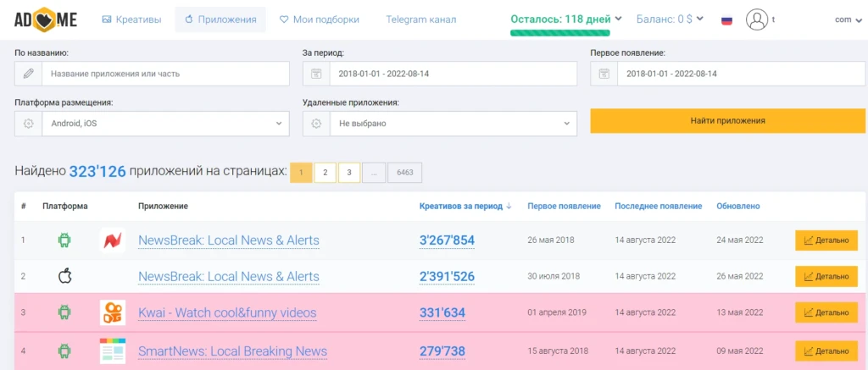The width and height of the screenshot is (868, 370).
Task: Click the AD.ME logo
Action: [x=46, y=19]
